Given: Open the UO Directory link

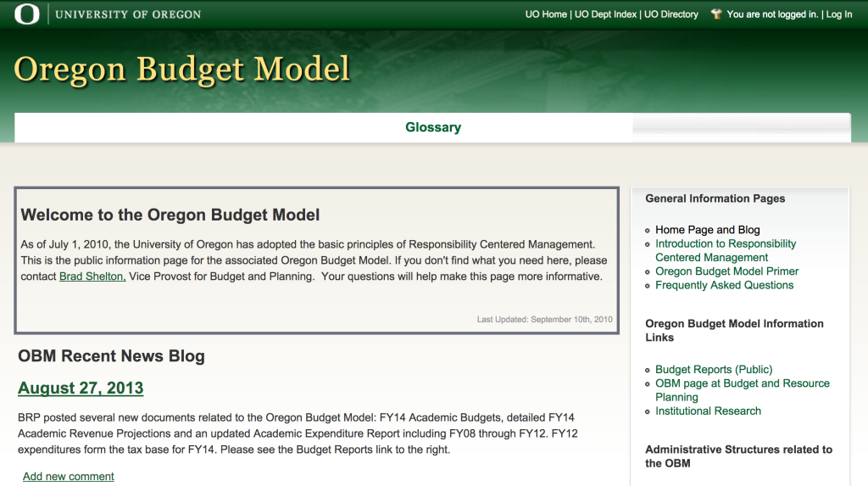Looking at the screenshot, I should point(671,14).
